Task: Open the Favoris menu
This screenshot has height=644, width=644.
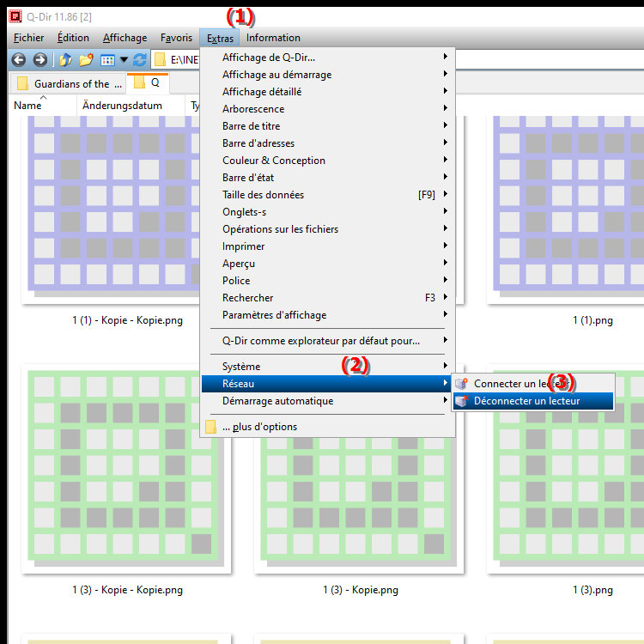Action: (176, 38)
